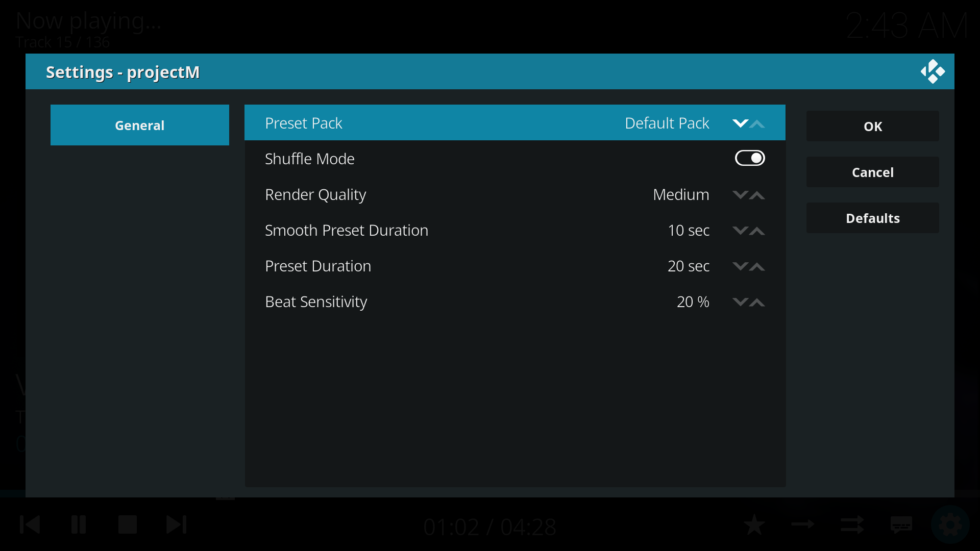Click the star rating icon

coord(754,524)
